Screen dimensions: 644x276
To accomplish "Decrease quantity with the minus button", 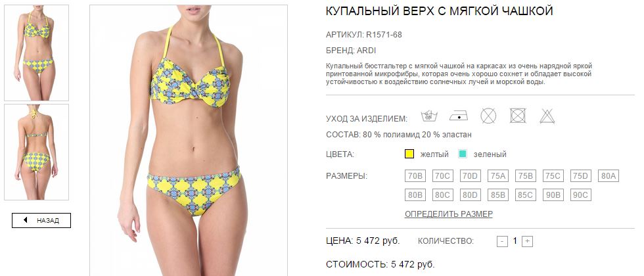I will tap(502, 242).
